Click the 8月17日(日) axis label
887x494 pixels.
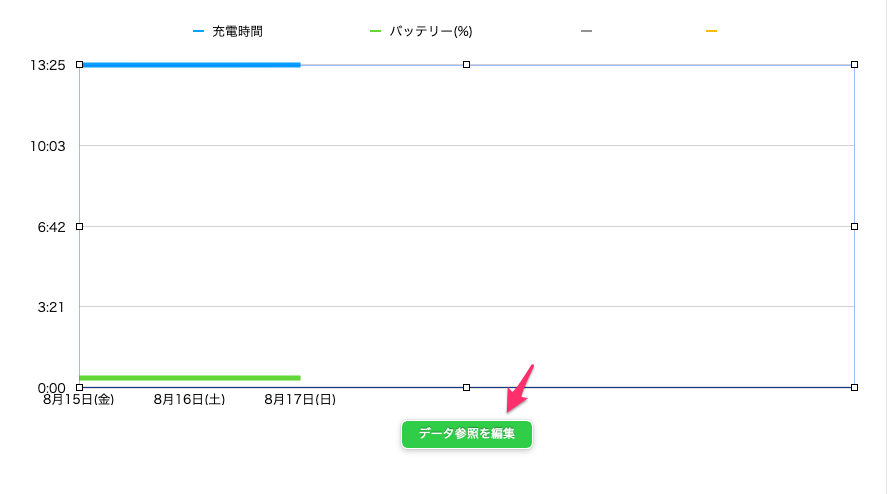tap(300, 400)
